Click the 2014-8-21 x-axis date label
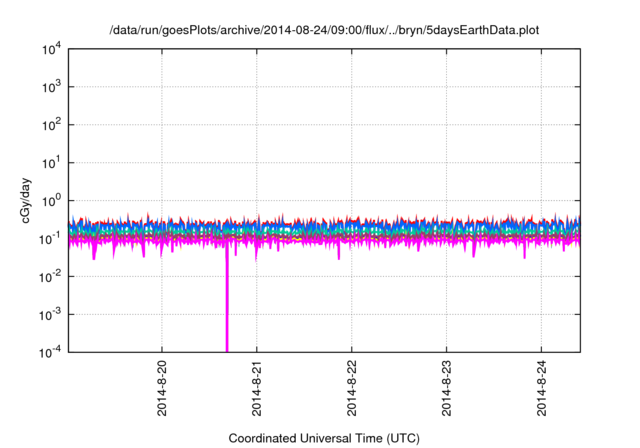 (256, 388)
